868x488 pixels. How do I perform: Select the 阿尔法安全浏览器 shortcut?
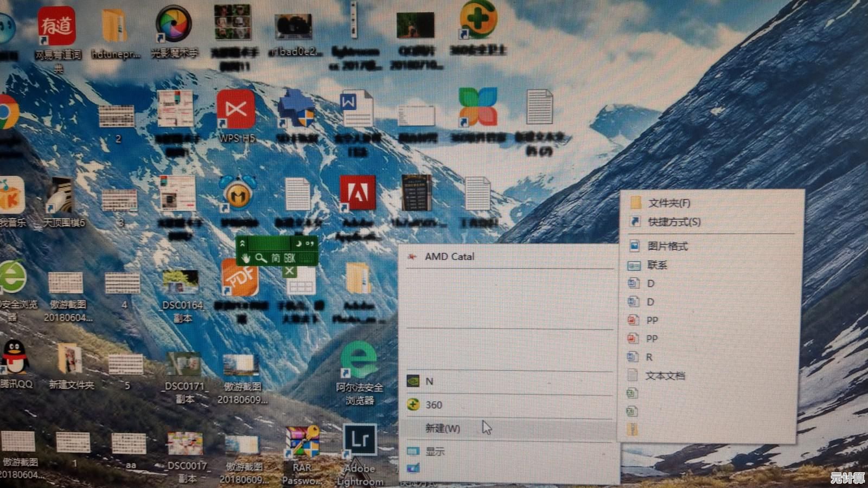[x=359, y=361]
